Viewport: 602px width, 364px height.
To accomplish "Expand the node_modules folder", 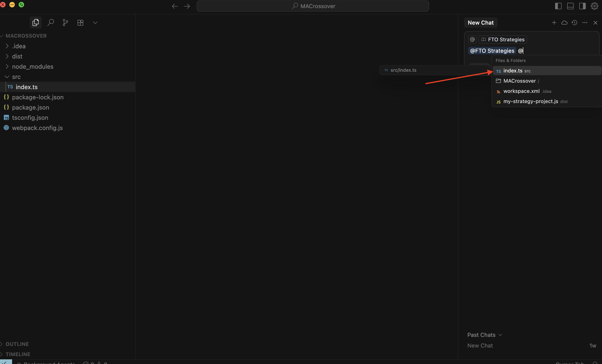I will tap(33, 66).
